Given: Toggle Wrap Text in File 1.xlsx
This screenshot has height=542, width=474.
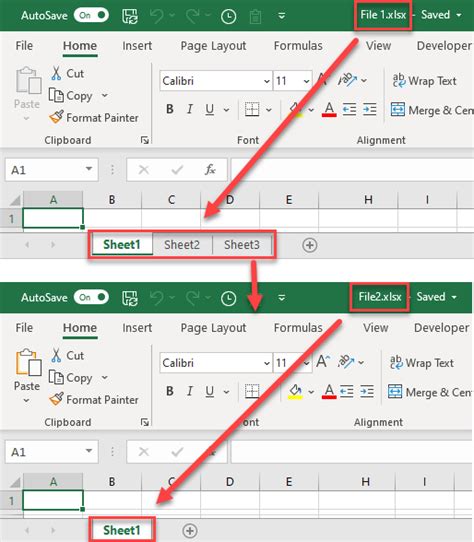Looking at the screenshot, I should pos(425,81).
